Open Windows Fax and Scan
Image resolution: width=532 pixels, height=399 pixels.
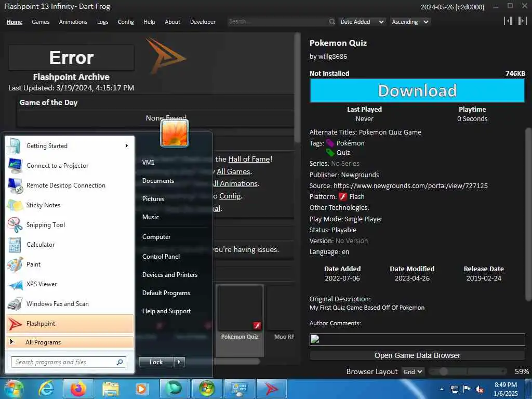point(15,304)
